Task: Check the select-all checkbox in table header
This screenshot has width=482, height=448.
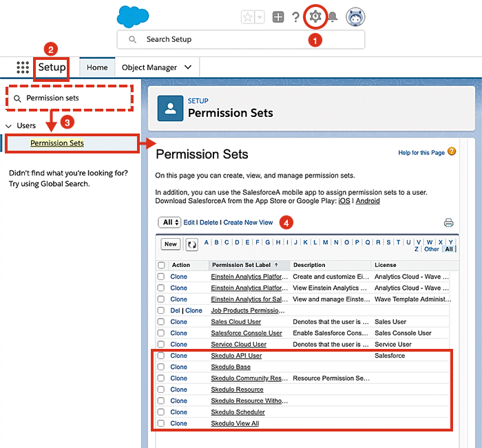Action: point(161,265)
